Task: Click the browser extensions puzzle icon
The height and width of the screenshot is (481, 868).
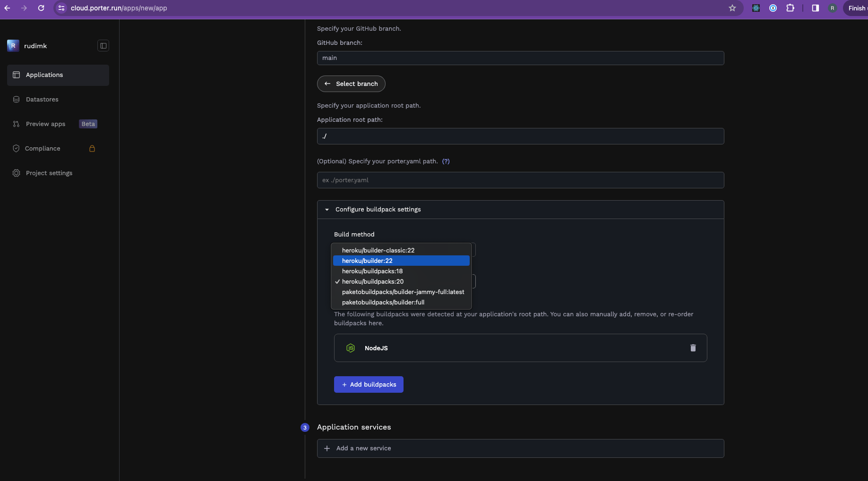Action: (x=790, y=8)
